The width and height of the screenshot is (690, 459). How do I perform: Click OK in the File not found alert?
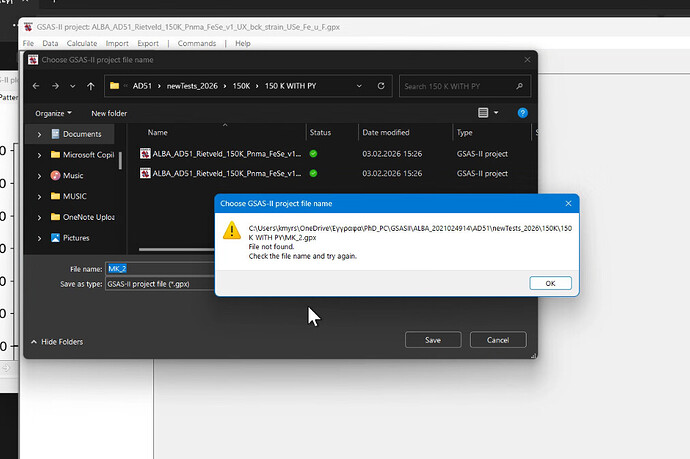550,283
